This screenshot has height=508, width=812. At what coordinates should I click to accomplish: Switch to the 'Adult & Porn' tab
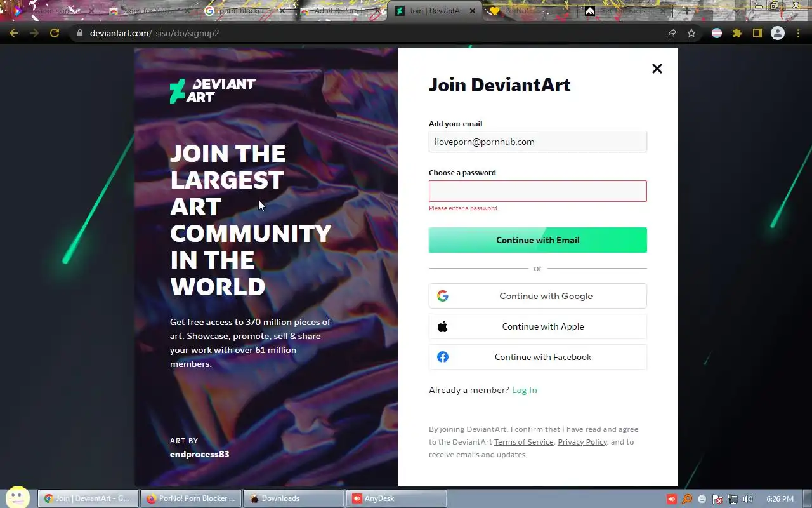(339, 11)
